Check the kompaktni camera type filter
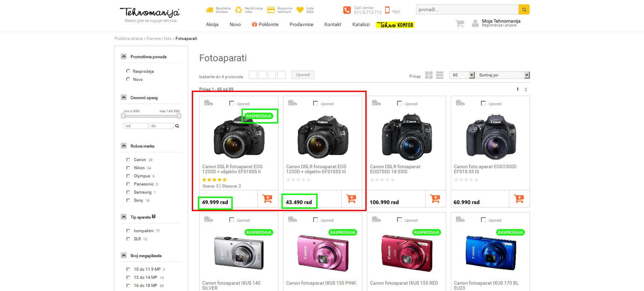This screenshot has height=291, width=644. pos(128,231)
